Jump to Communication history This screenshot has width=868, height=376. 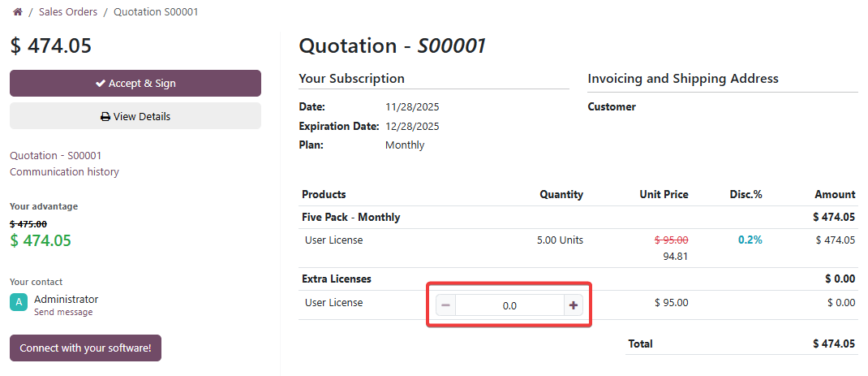click(64, 171)
